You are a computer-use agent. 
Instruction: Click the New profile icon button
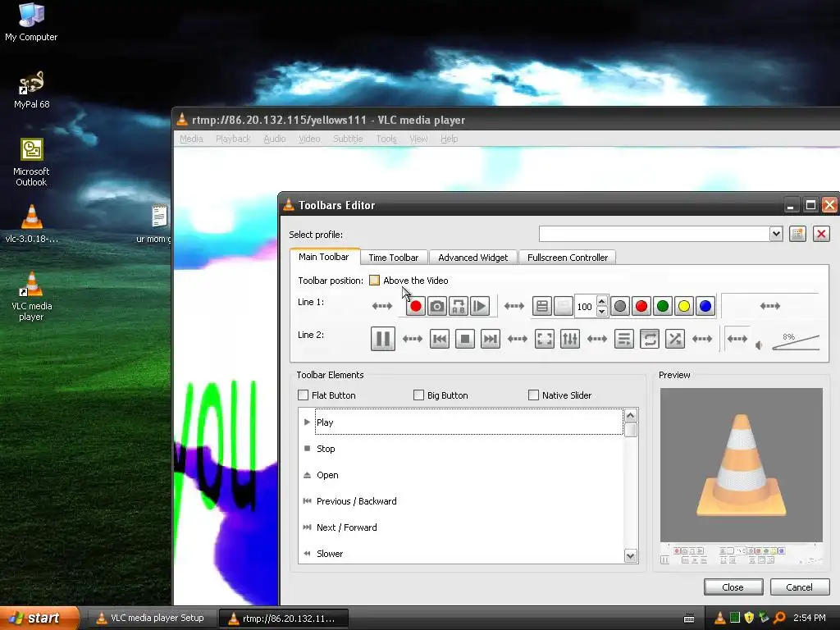pyautogui.click(x=797, y=234)
